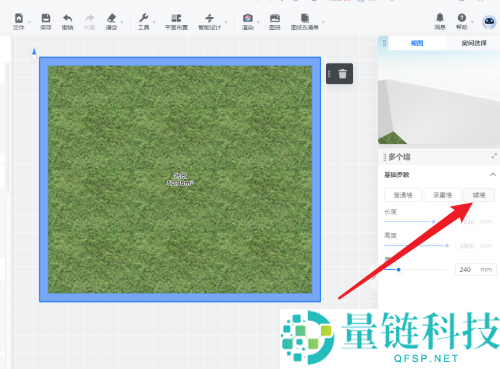
Task: Click the fullscreen arrows icon in 多个墙 panel
Action: coord(494,156)
